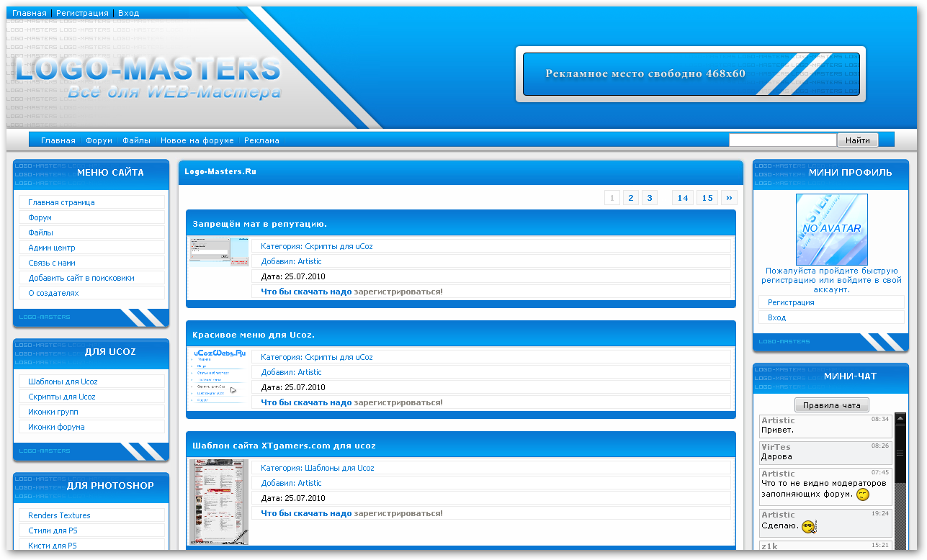
Task: Click 'Шаблоны для Ucoz' category in third post
Action: [339, 468]
